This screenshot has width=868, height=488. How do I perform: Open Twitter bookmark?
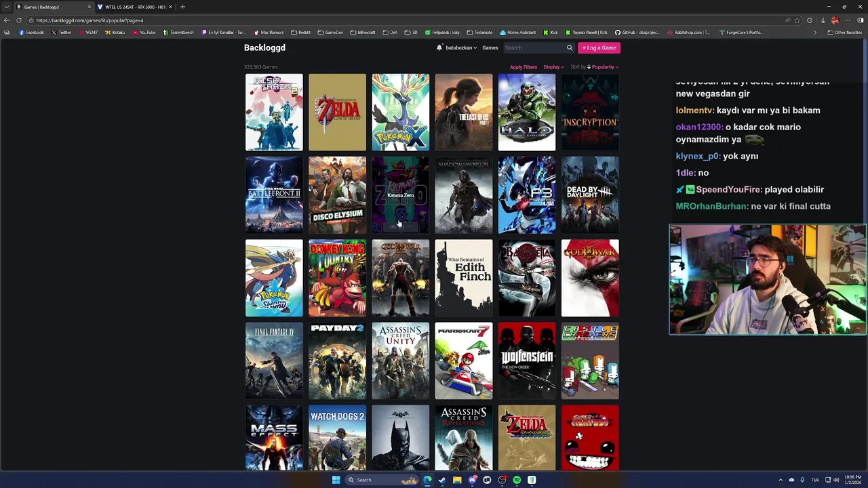coord(61,32)
